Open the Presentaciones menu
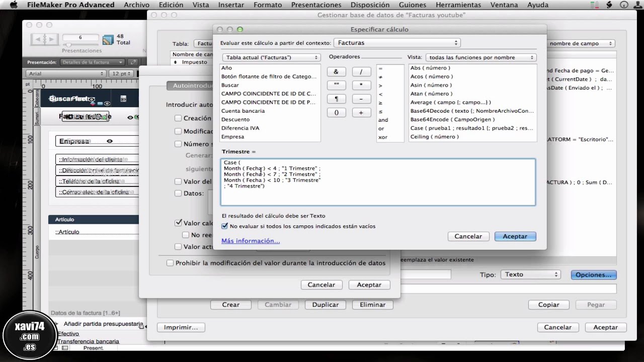Image resolution: width=644 pixels, height=362 pixels. (x=316, y=5)
